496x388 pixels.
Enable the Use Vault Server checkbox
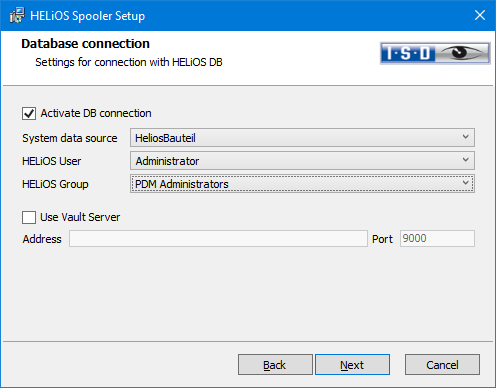coord(29,217)
